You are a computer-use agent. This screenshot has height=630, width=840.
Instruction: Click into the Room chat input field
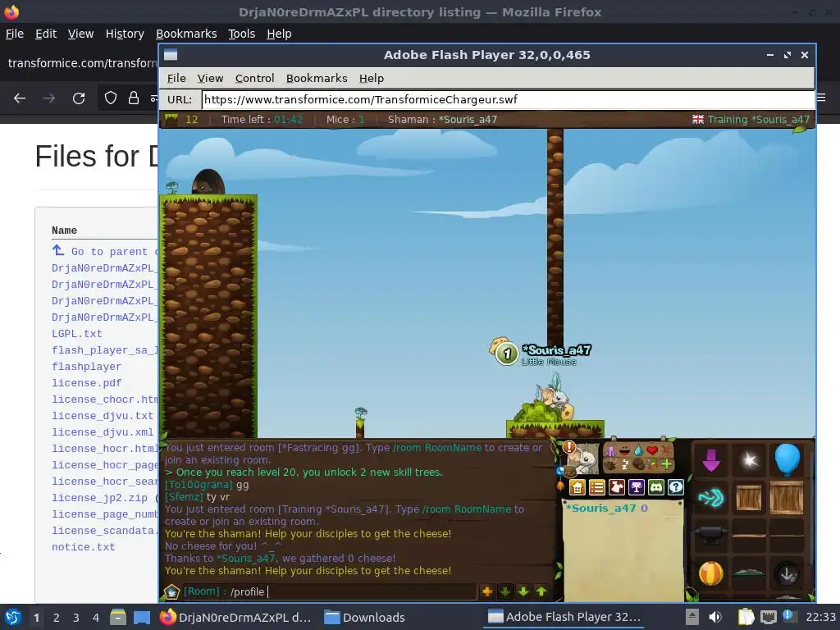(x=329, y=591)
